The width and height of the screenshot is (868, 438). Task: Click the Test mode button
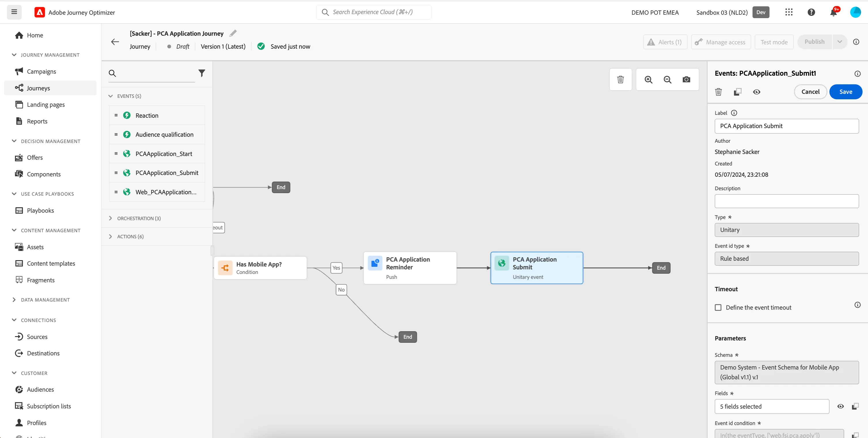click(x=774, y=42)
